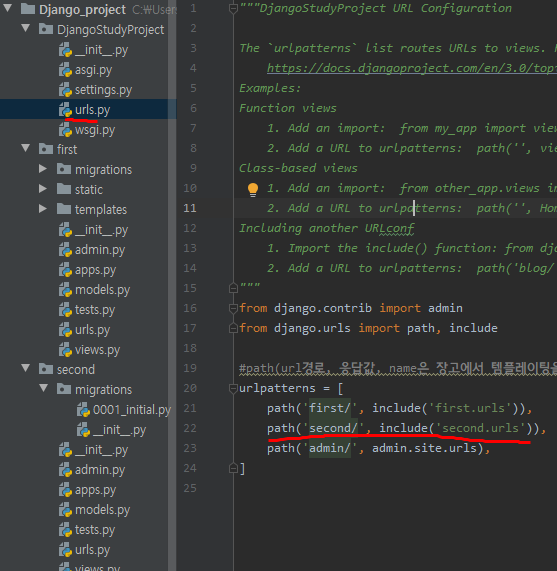Expand the migrations folder under first
Screen dimensions: 557x571
[43, 169]
